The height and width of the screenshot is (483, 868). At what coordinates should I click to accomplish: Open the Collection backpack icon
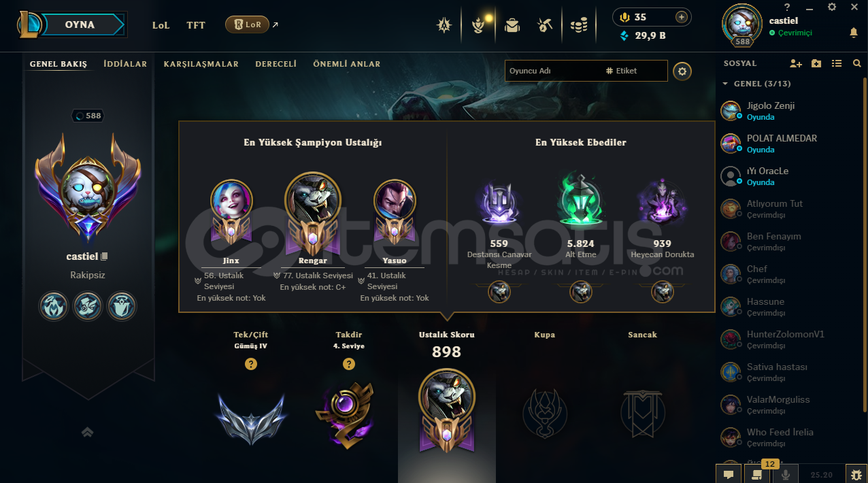pos(512,26)
